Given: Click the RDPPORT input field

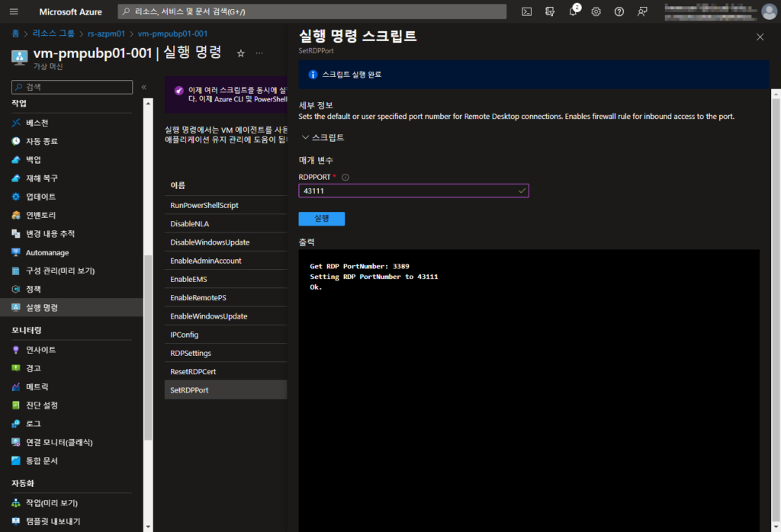Looking at the screenshot, I should pyautogui.click(x=413, y=191).
